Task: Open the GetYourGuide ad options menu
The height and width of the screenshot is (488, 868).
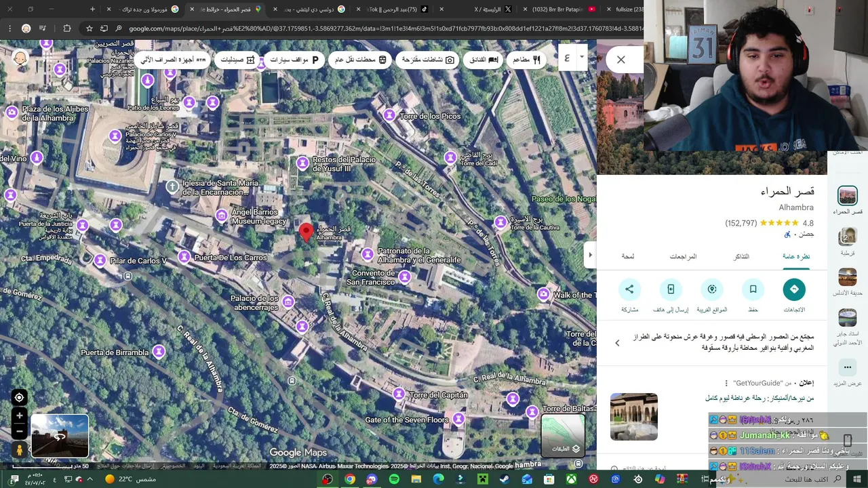Action: pyautogui.click(x=726, y=383)
